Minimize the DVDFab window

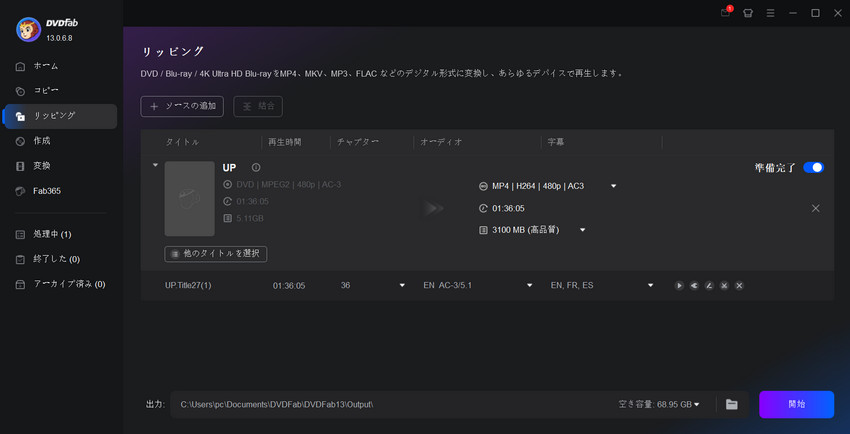click(793, 13)
